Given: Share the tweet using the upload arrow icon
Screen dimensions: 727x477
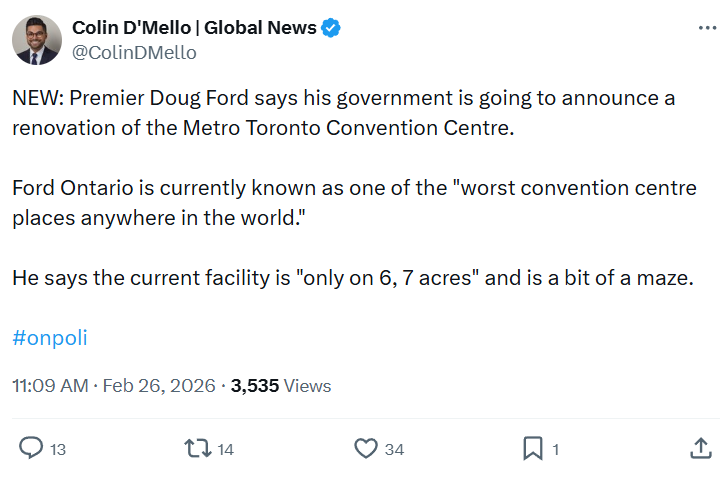Looking at the screenshot, I should point(701,448).
